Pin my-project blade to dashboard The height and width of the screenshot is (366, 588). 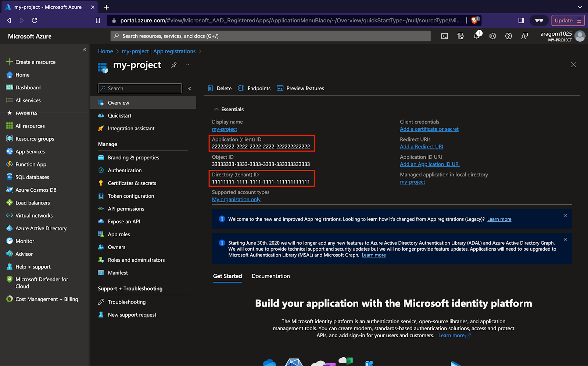(174, 65)
